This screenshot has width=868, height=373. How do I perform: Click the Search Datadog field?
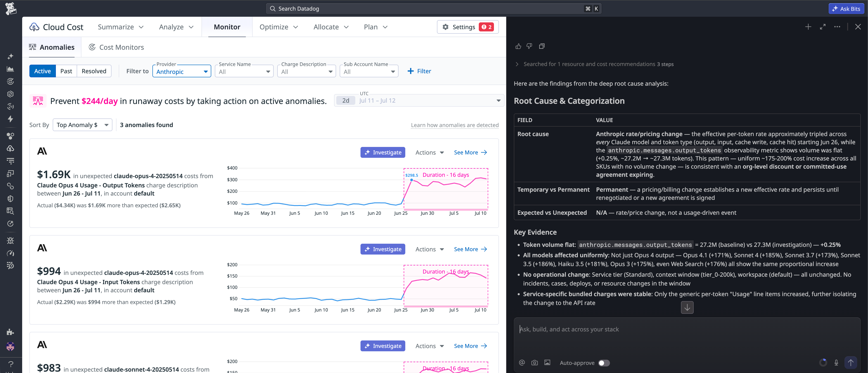pos(434,9)
